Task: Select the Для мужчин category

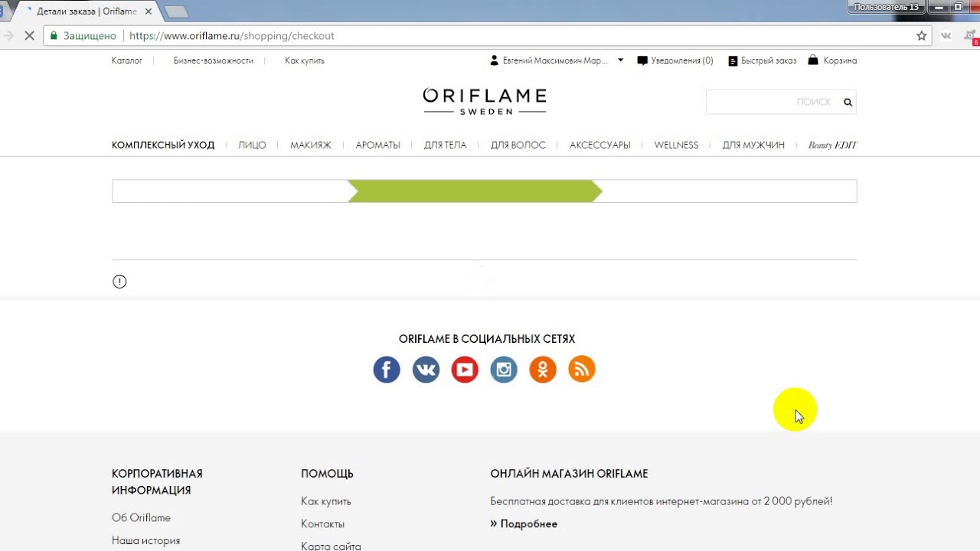Action: point(753,145)
